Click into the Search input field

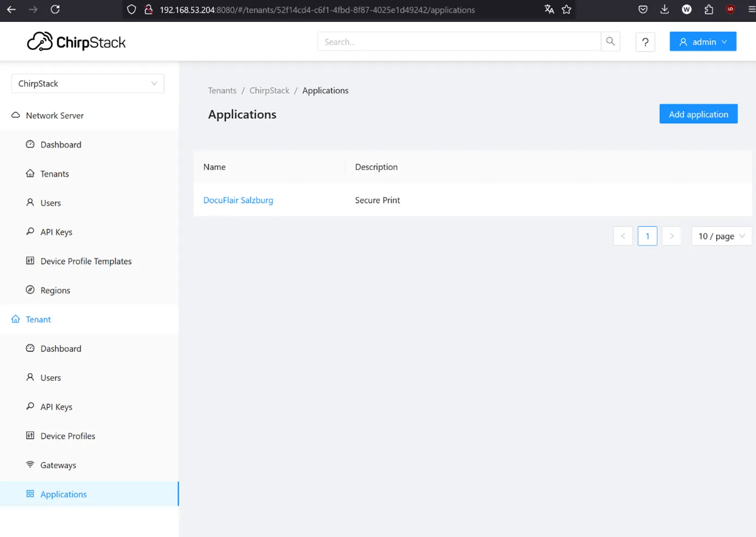tap(459, 42)
